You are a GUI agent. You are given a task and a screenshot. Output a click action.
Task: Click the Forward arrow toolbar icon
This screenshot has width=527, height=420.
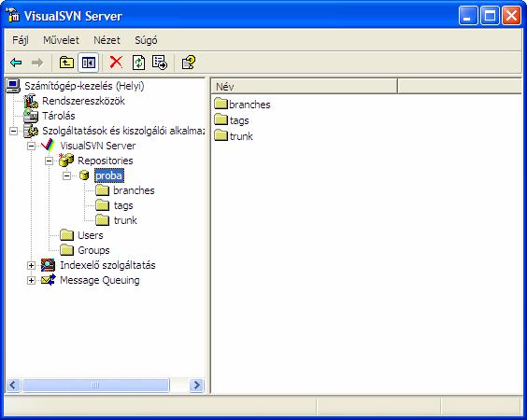(x=37, y=63)
